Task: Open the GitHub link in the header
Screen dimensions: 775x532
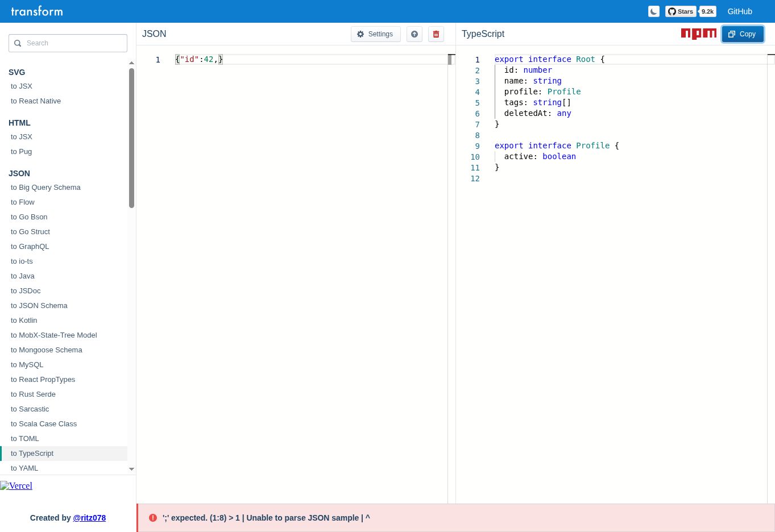Action: (740, 11)
